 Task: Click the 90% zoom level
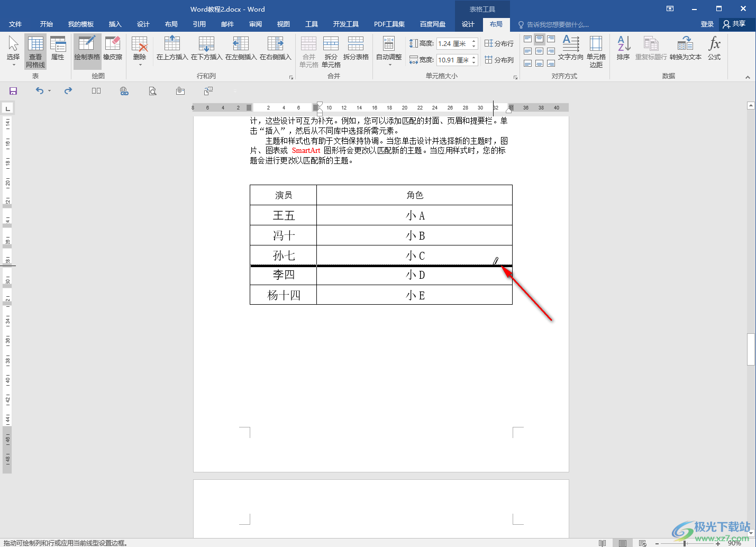(x=734, y=543)
